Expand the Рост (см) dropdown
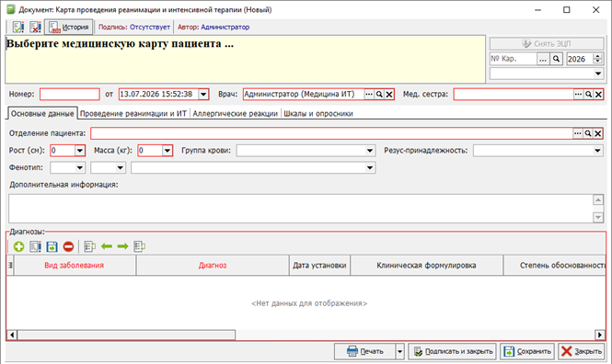This screenshot has height=364, width=612. tap(80, 151)
